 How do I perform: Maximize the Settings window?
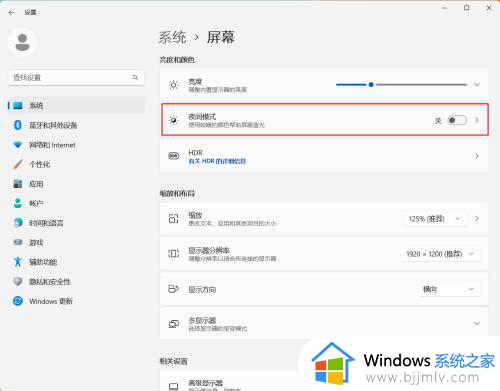467,8
